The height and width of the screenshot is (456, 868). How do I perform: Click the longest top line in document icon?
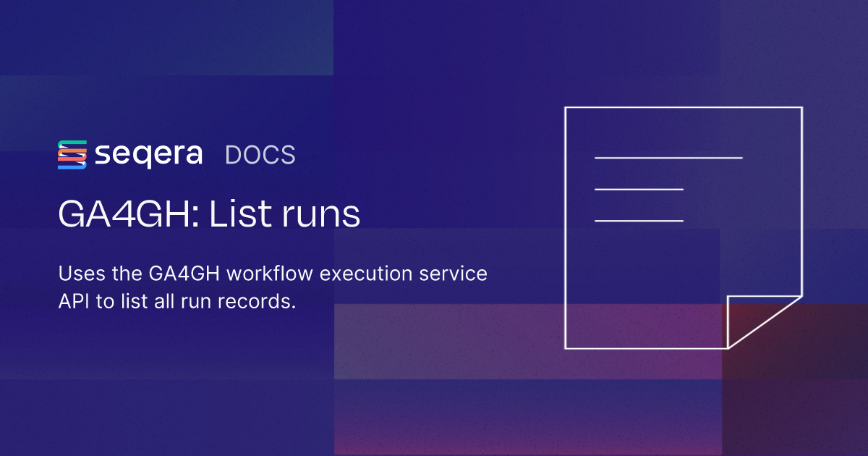[x=668, y=157]
